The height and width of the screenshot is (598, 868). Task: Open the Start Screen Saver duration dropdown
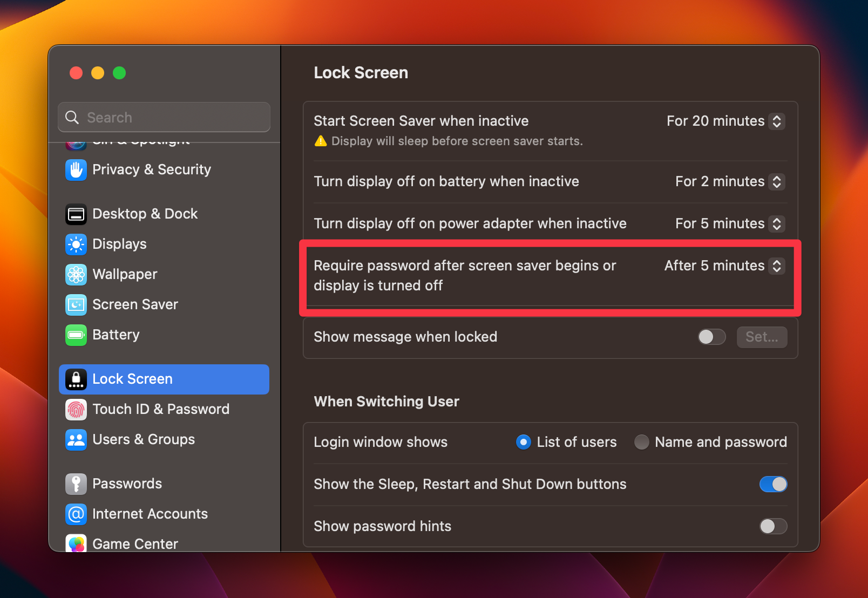coord(777,121)
